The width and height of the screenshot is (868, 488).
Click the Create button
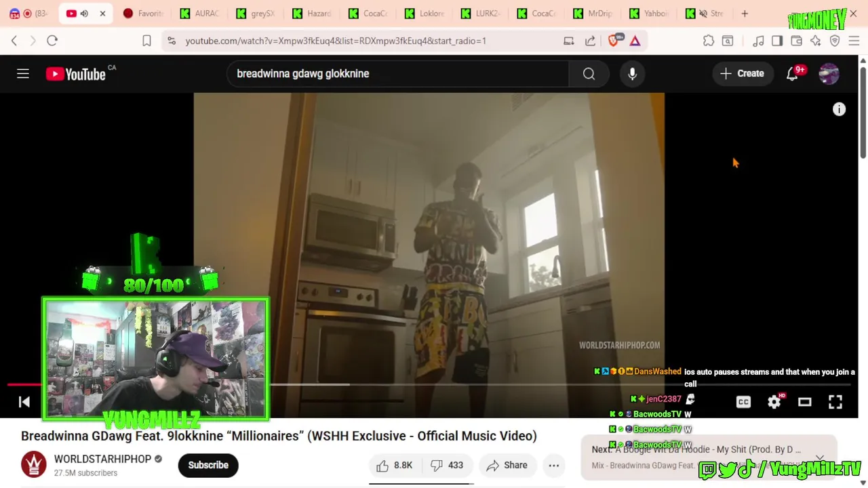point(742,73)
